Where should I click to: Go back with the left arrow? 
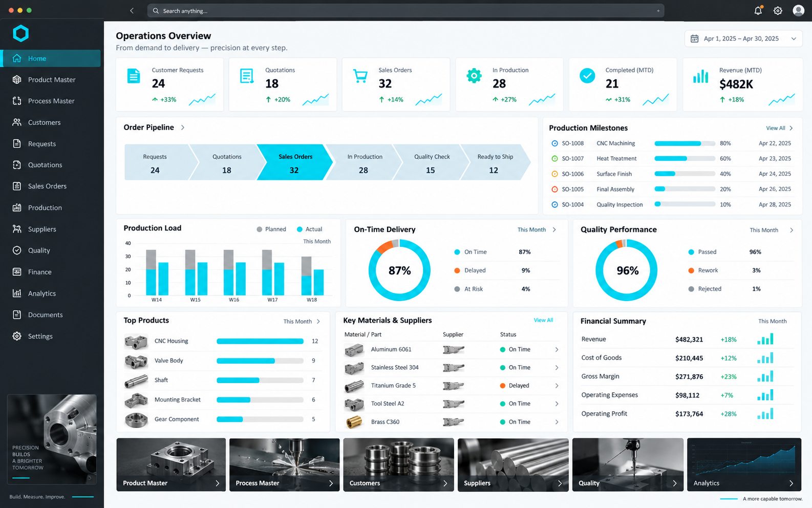132,11
